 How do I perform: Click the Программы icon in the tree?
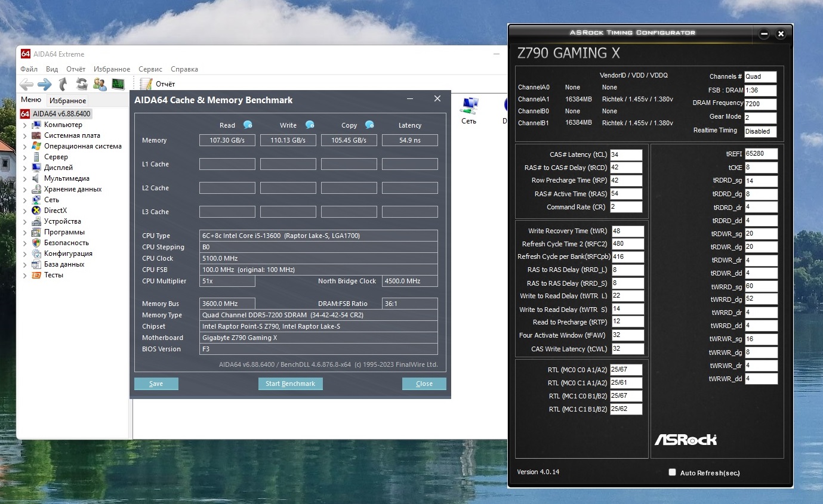click(36, 232)
